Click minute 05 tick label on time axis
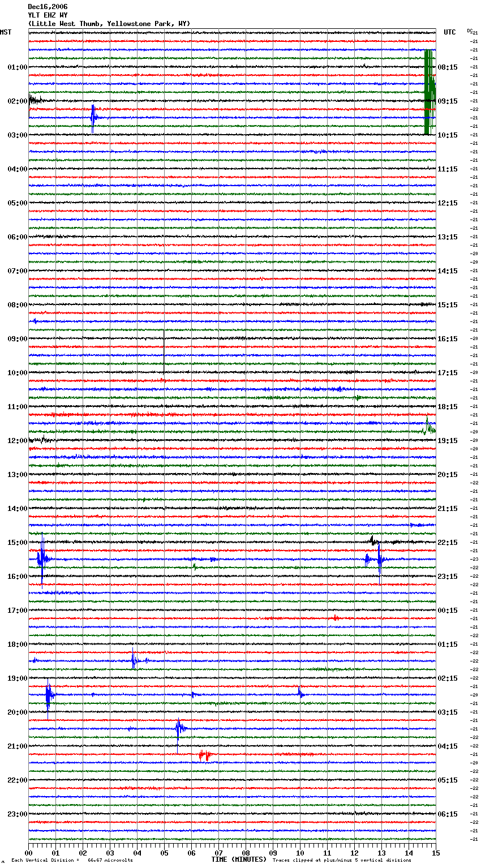Viewport: 481px width, 868px height. (x=164, y=853)
